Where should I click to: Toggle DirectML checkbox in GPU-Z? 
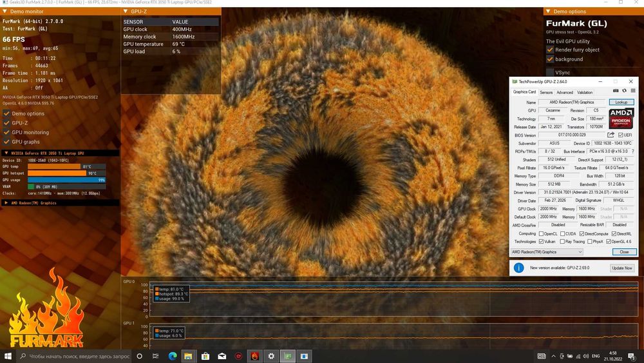(x=614, y=233)
